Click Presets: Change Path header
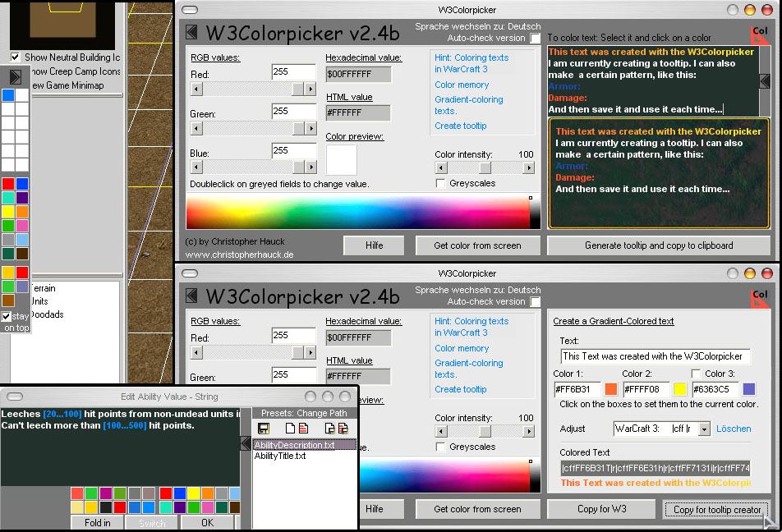Image resolution: width=782 pixels, height=532 pixels. pyautogui.click(x=304, y=413)
